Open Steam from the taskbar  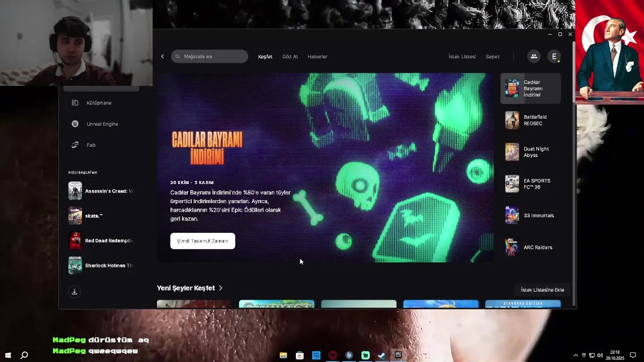pyautogui.click(x=381, y=355)
